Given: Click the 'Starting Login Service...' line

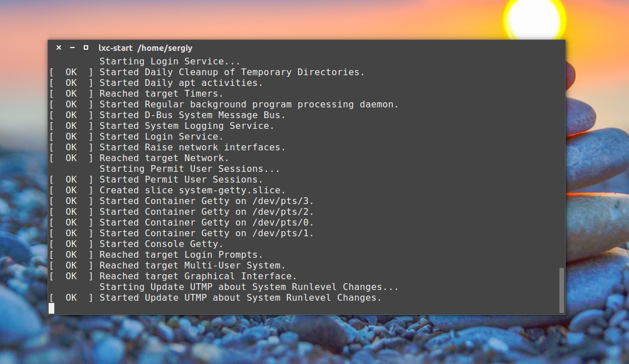Looking at the screenshot, I should [x=170, y=62].
